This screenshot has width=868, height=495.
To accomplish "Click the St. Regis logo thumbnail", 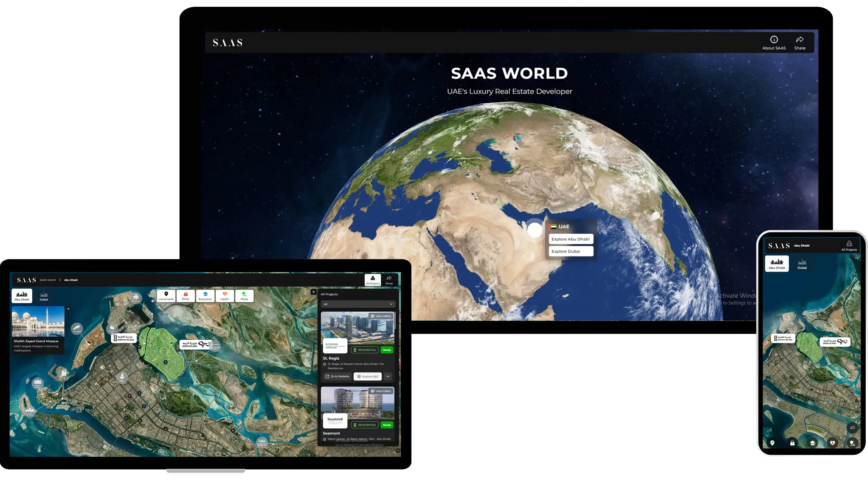I will pyautogui.click(x=335, y=346).
